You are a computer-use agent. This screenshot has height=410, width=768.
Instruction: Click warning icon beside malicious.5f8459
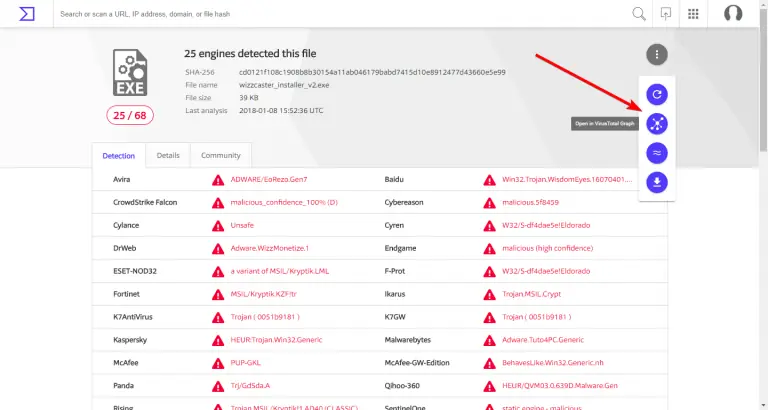click(489, 203)
